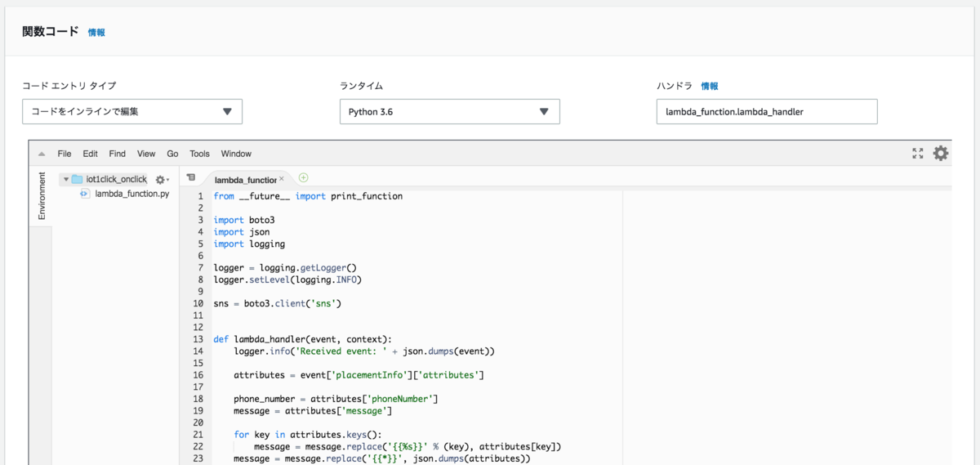Viewport: 980px width, 465px height.
Task: Click the ランタイム label
Action: point(361,86)
